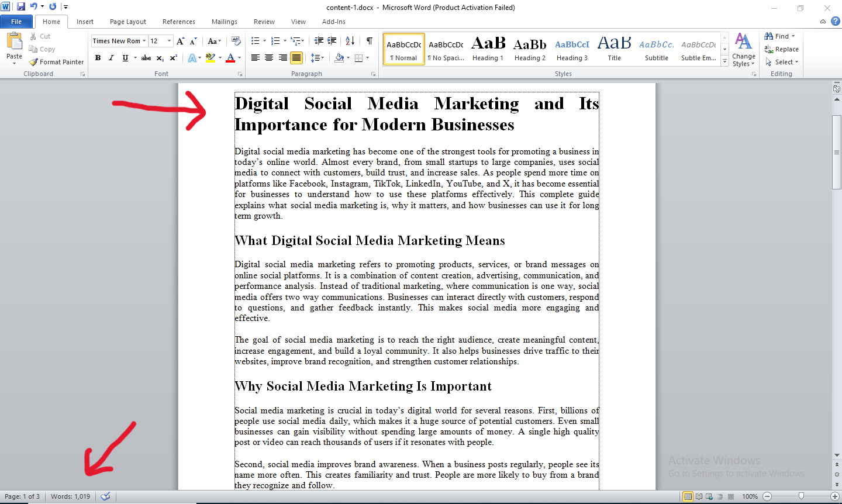The image size is (842, 504).
Task: Center align the paragraph text
Action: [269, 58]
